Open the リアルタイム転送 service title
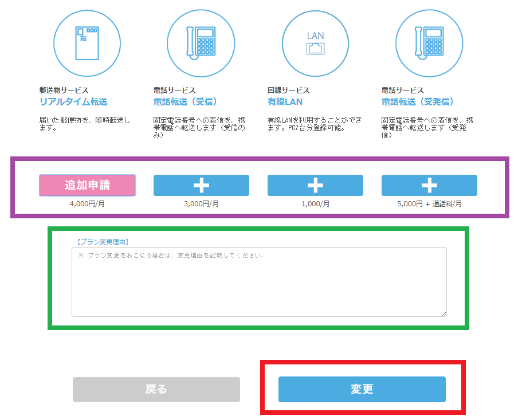526x420 pixels. (73, 102)
